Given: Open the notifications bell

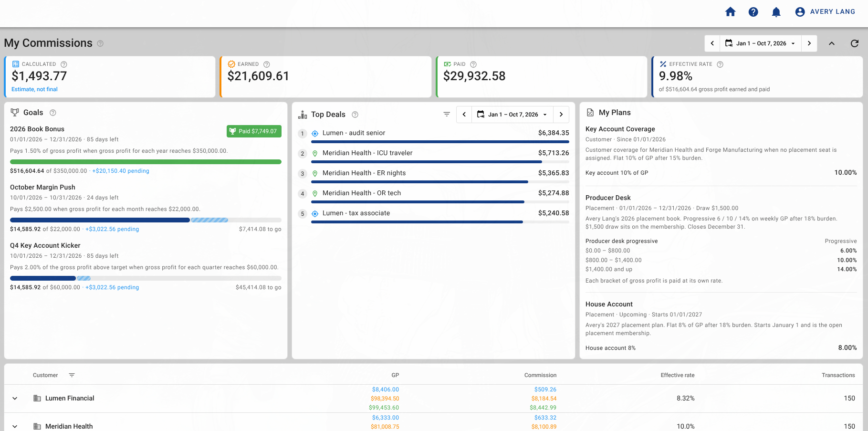Looking at the screenshot, I should point(776,12).
